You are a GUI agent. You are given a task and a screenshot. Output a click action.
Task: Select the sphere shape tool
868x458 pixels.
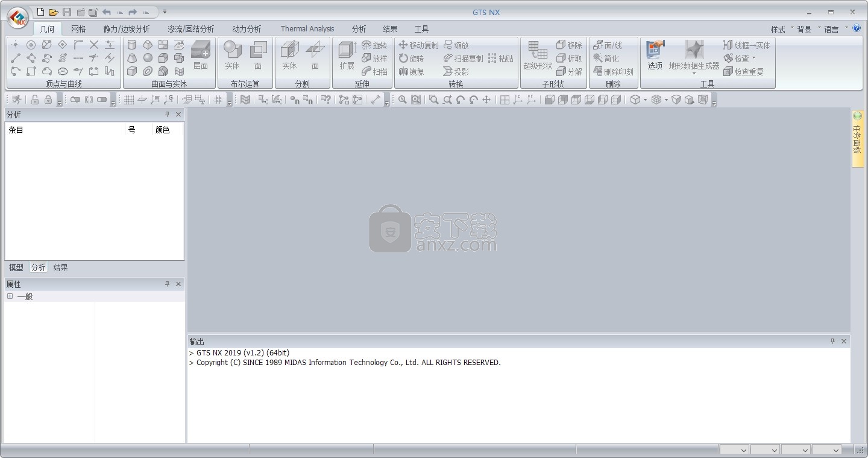148,58
